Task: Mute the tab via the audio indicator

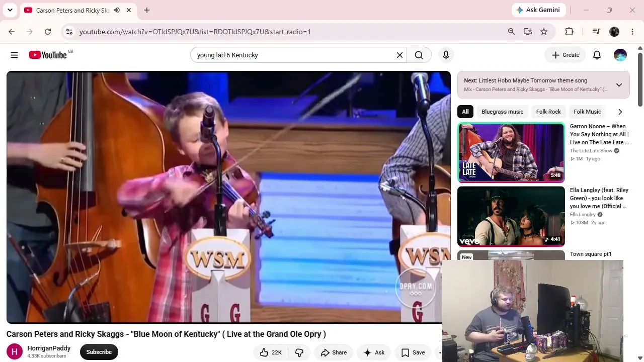Action: pyautogui.click(x=117, y=10)
